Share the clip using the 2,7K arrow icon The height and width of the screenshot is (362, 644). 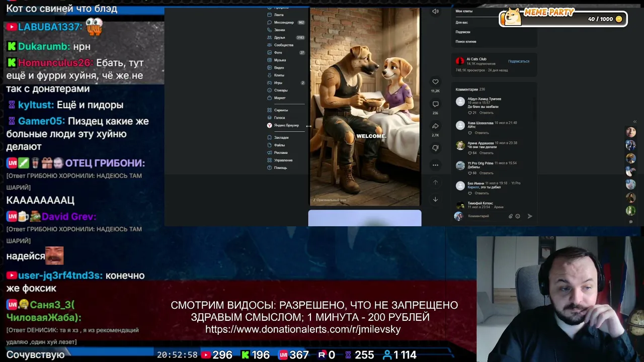click(435, 126)
